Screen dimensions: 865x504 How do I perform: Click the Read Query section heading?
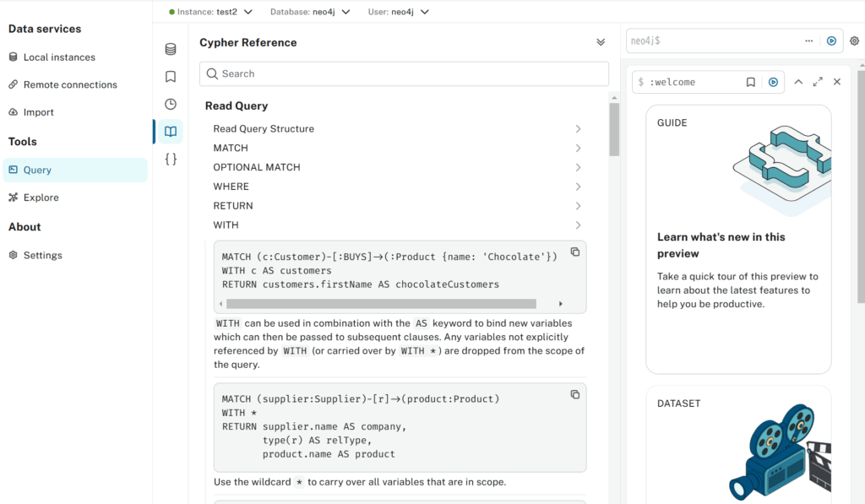coord(237,106)
